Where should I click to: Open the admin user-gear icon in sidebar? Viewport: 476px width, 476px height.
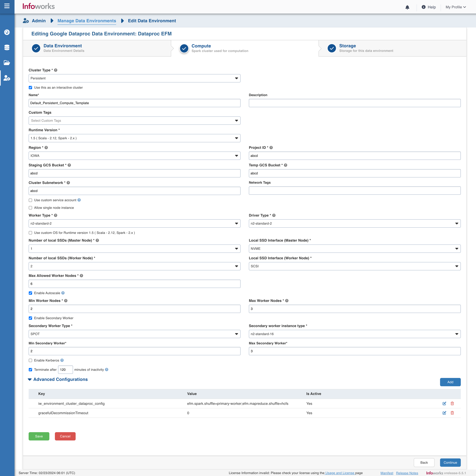[x=7, y=78]
